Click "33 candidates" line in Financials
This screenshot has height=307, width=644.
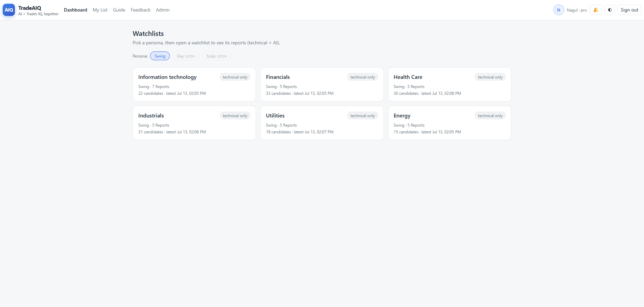(x=300, y=93)
